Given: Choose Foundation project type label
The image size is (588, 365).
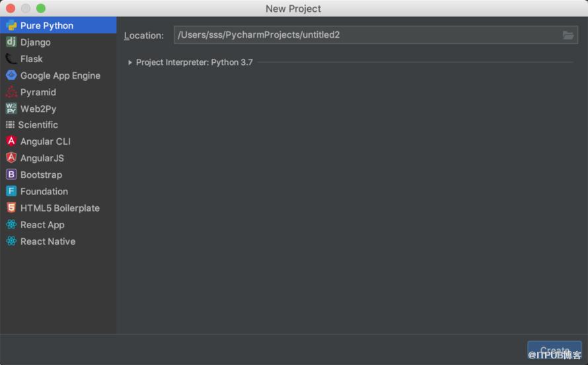Looking at the screenshot, I should (x=44, y=191).
